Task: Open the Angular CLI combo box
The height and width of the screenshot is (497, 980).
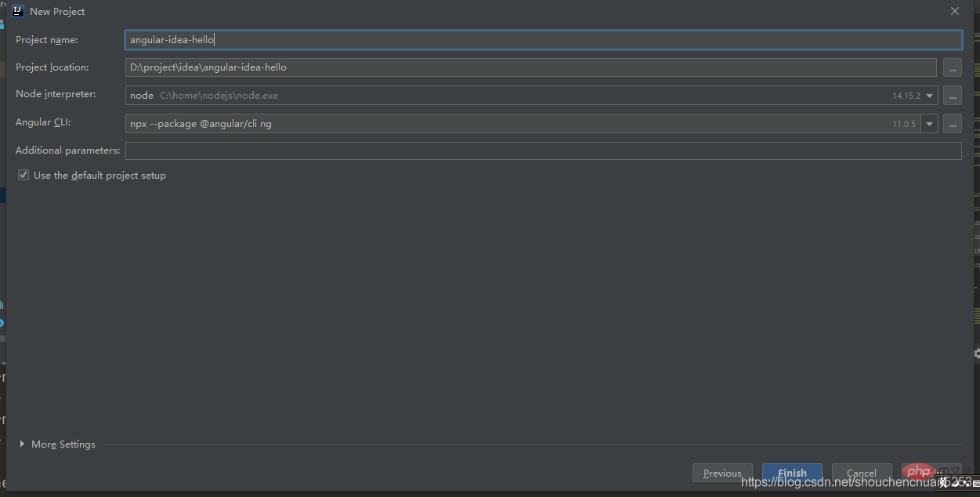Action: (x=531, y=123)
